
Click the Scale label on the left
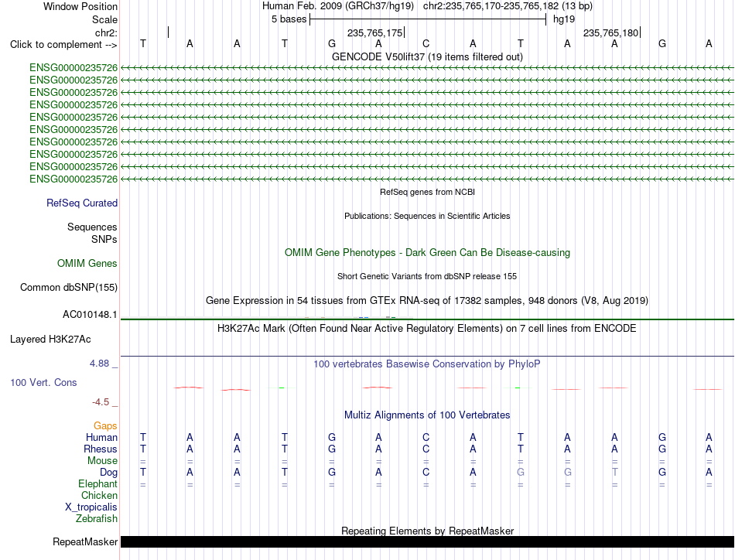coord(105,19)
